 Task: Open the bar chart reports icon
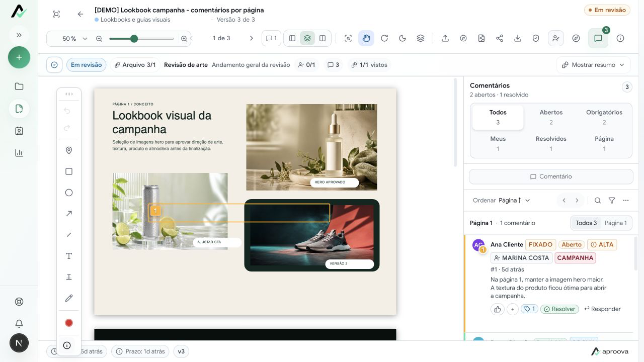point(19,153)
